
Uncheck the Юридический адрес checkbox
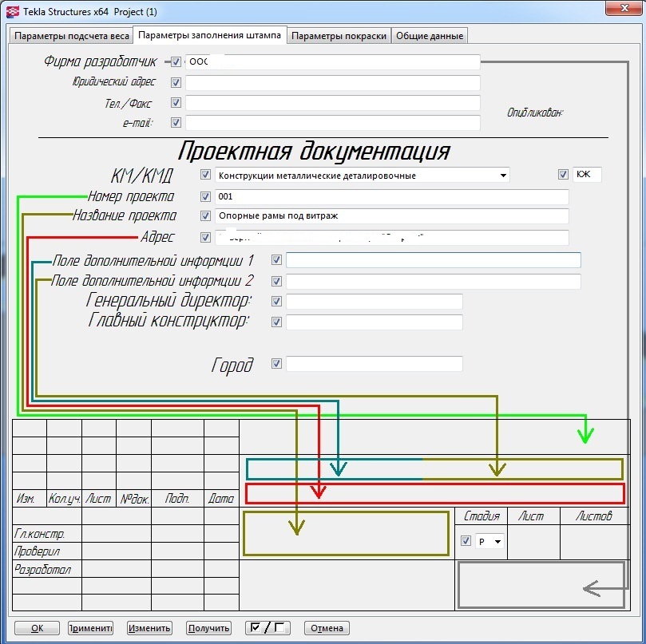tap(176, 82)
